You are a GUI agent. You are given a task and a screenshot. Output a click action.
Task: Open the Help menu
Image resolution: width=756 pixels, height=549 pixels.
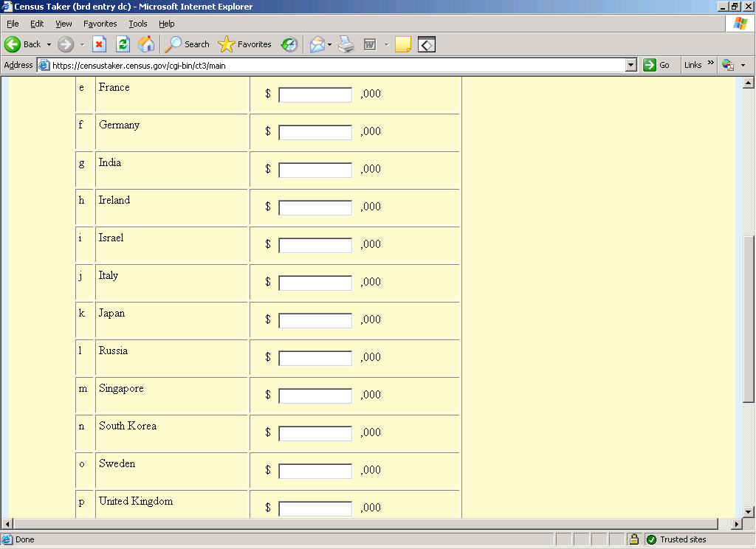(166, 24)
